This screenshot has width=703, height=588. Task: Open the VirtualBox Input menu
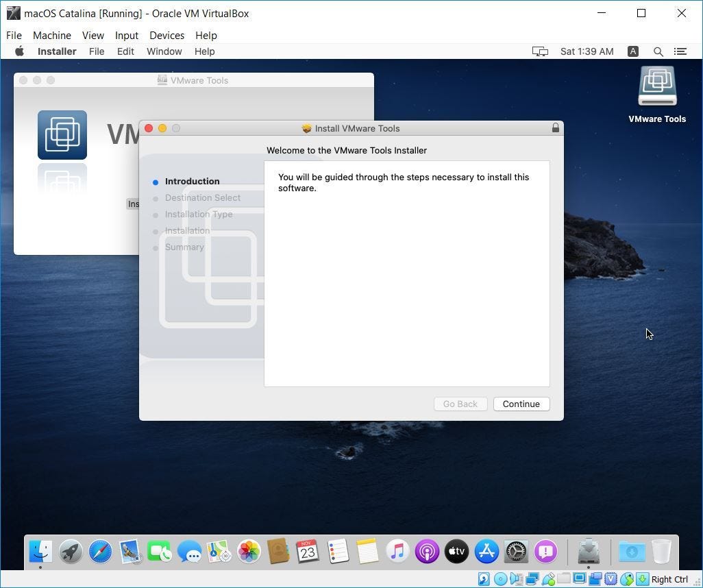pos(127,36)
